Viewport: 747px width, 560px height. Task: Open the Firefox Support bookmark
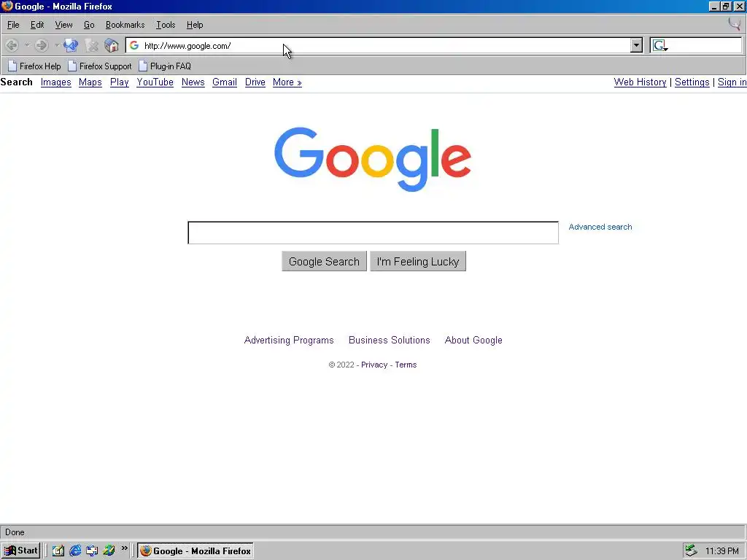(99, 66)
